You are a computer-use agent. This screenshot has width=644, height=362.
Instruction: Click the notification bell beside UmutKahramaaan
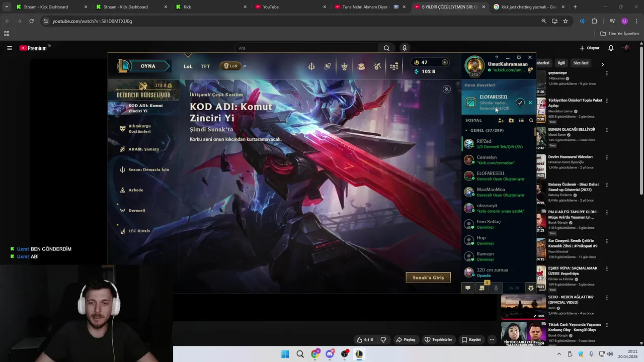pos(530,70)
